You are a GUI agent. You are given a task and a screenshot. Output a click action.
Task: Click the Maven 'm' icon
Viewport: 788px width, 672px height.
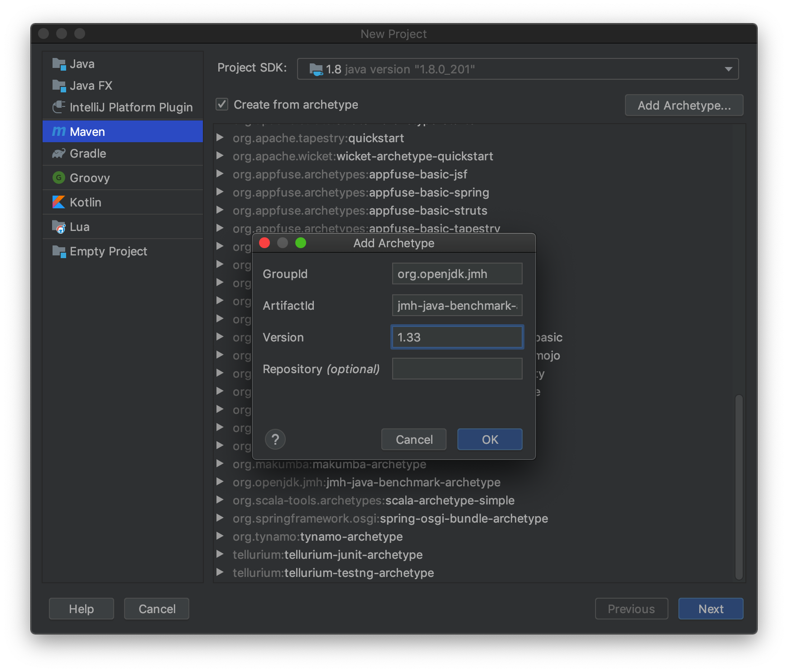tap(59, 132)
